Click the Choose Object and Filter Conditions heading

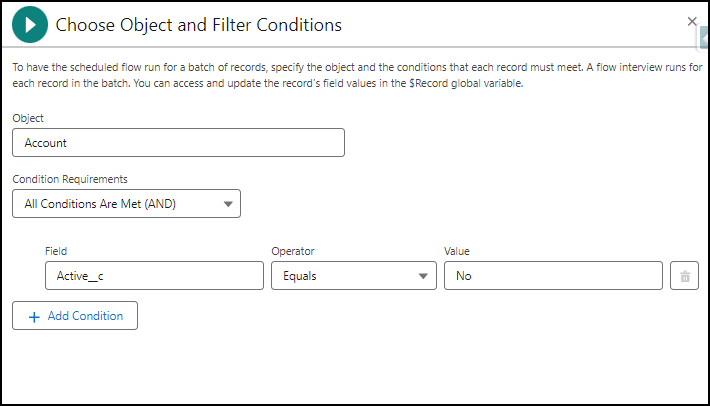coord(198,25)
